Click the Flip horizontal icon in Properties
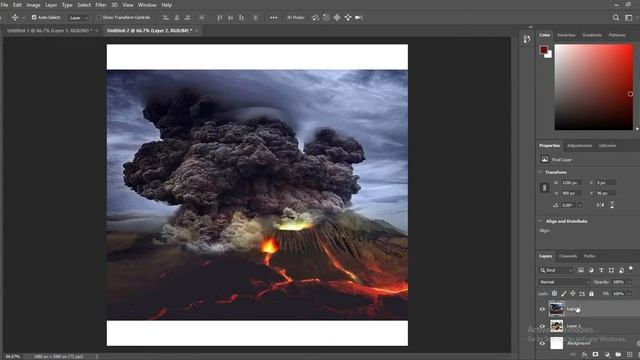This screenshot has width=640, height=360. coord(600,205)
